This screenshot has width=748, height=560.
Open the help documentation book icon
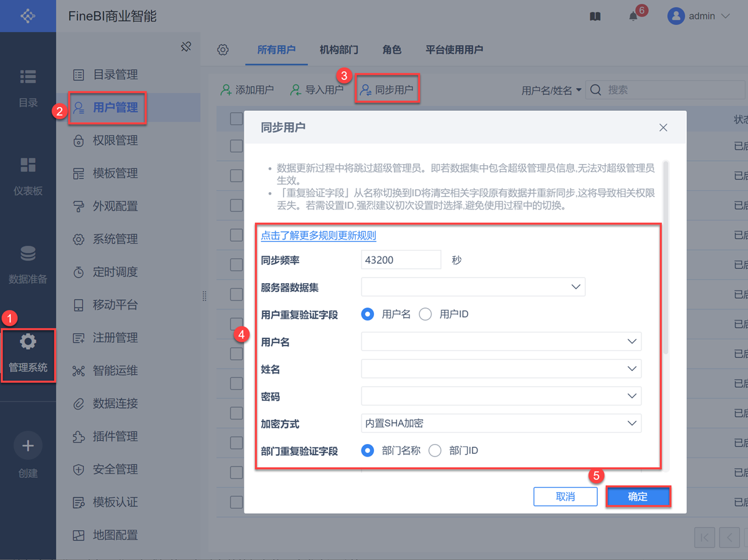(x=595, y=17)
